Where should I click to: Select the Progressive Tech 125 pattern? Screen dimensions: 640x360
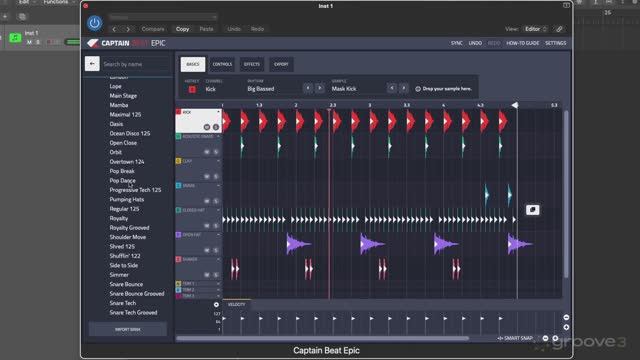(x=135, y=190)
